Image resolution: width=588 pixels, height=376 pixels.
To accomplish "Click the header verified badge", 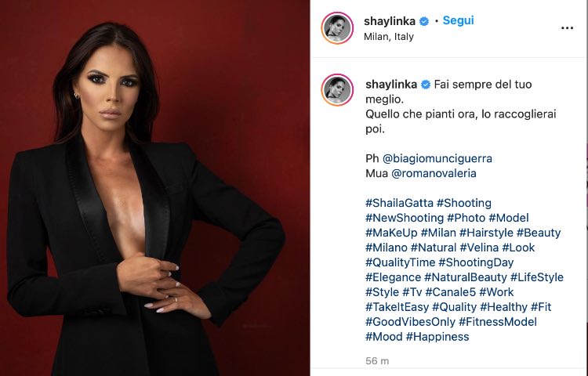I will 424,21.
